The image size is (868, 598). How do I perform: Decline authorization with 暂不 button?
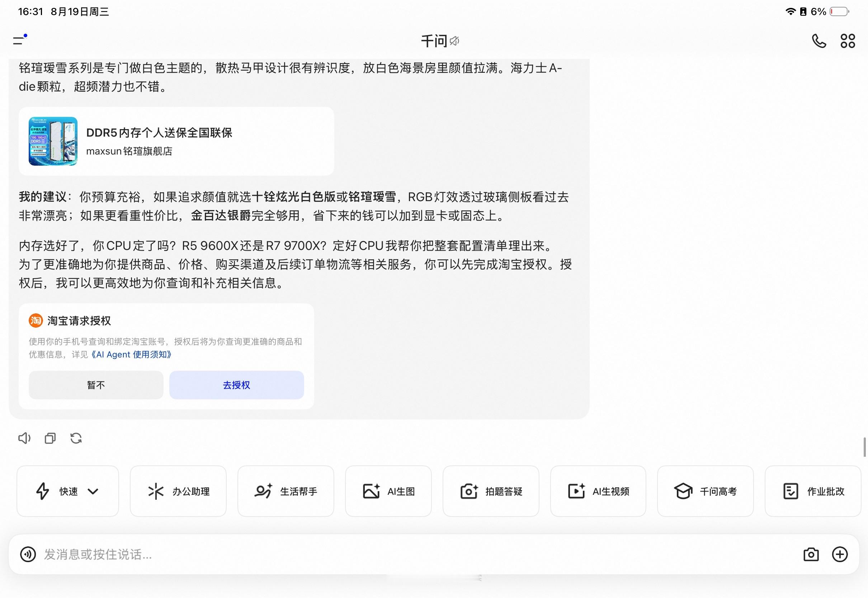pos(96,385)
